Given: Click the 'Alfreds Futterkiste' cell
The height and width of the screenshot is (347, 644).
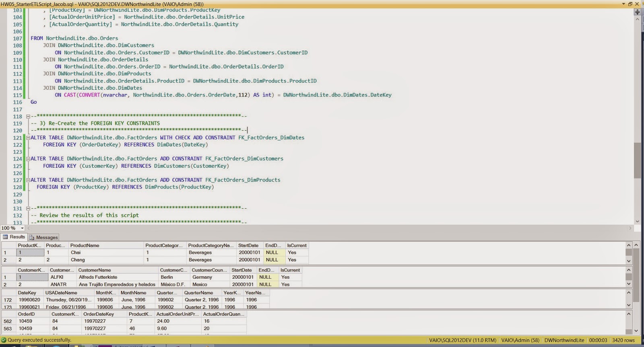Looking at the screenshot, I should (118, 277).
